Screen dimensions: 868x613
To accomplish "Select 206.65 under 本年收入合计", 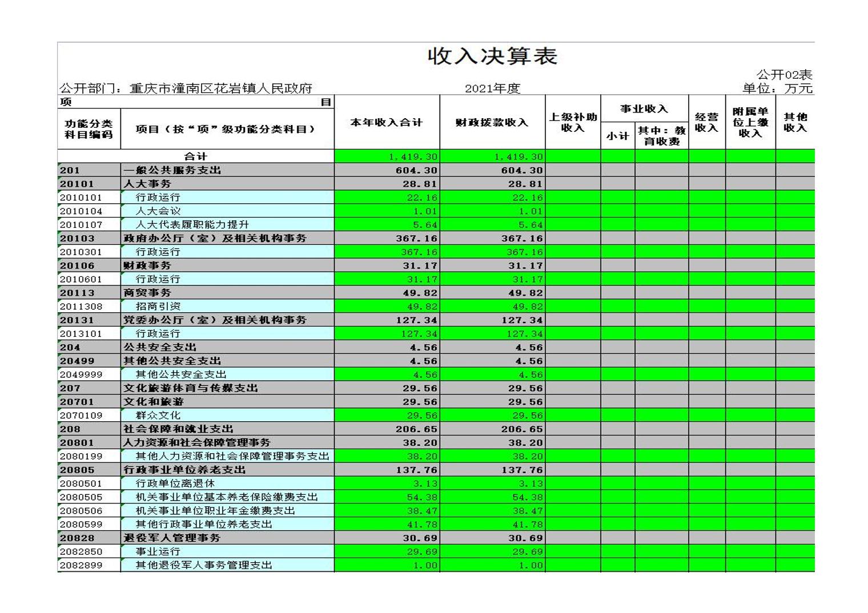I will coord(417,429).
